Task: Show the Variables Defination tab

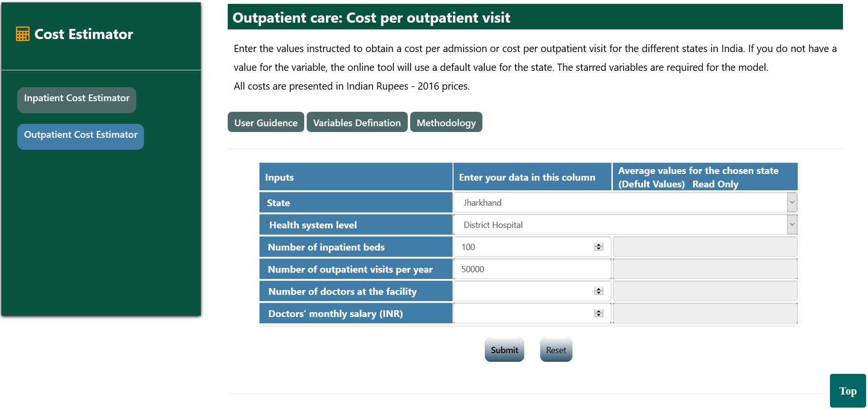Action: click(x=357, y=122)
